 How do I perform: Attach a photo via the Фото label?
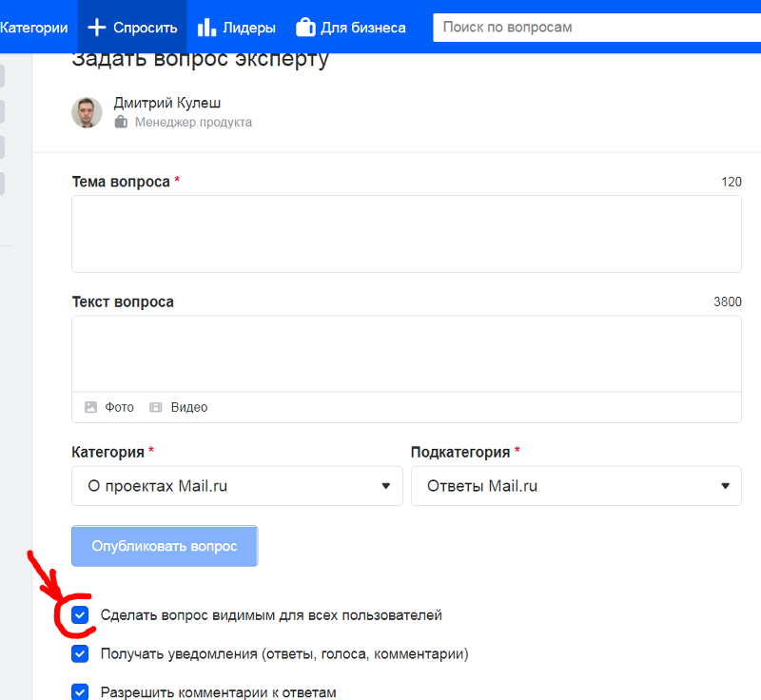(x=120, y=407)
